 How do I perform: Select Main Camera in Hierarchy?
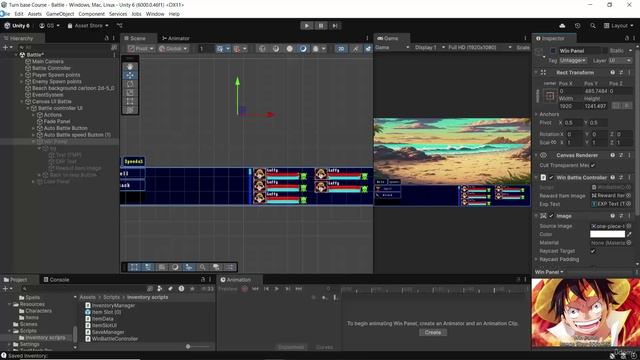click(48, 62)
